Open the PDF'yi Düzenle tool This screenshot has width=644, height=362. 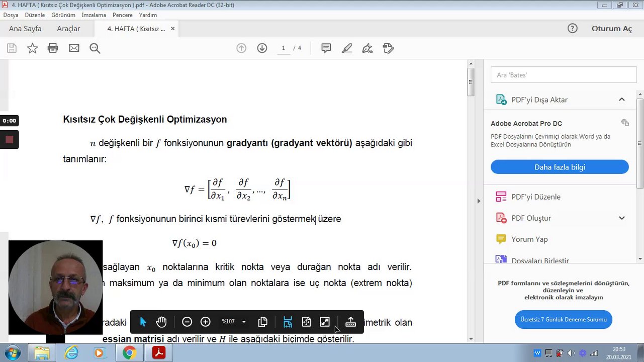[536, 197]
